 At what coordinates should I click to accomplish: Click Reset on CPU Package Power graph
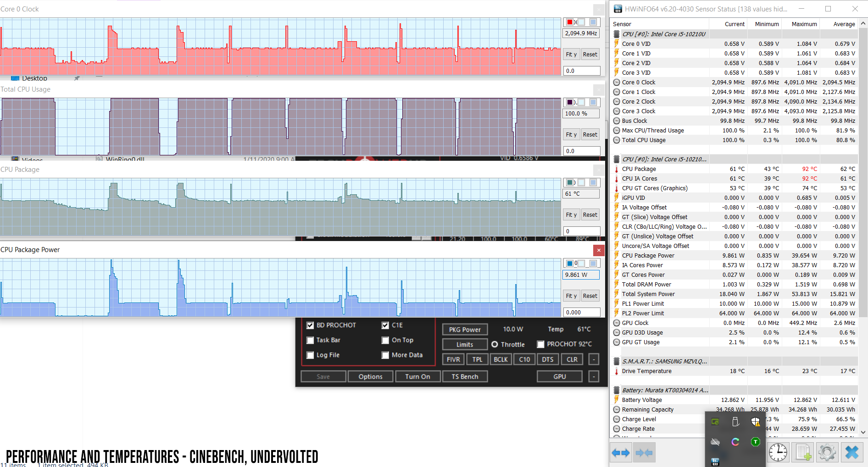click(590, 296)
